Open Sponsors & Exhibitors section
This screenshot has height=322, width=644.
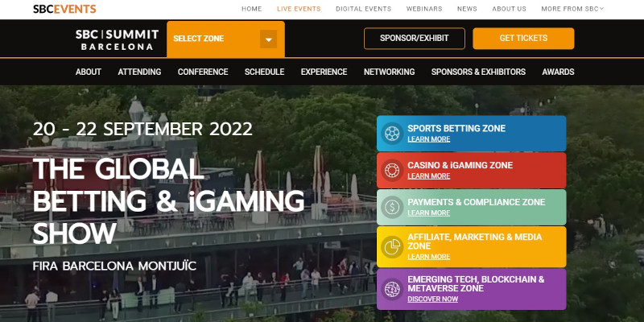pyautogui.click(x=478, y=72)
